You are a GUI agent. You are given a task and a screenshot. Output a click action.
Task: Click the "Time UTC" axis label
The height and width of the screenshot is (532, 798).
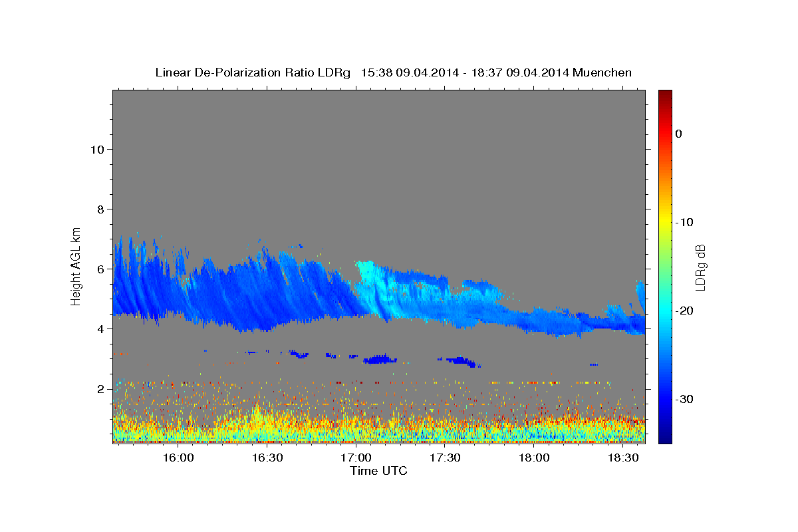(x=378, y=471)
